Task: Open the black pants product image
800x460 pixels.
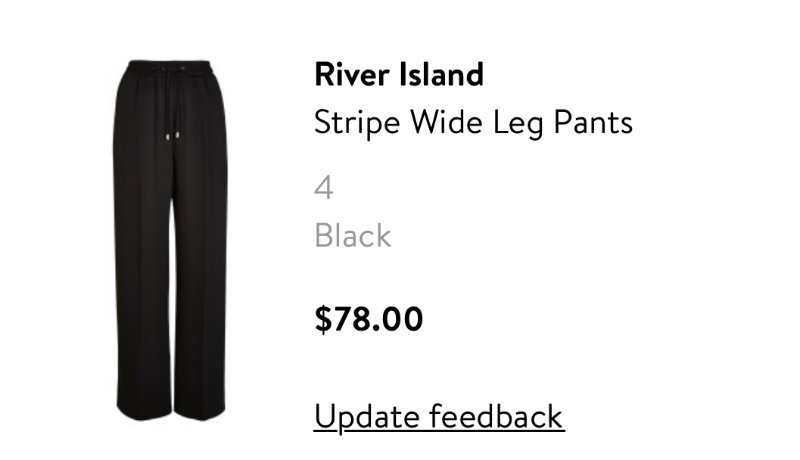Action: pyautogui.click(x=170, y=240)
